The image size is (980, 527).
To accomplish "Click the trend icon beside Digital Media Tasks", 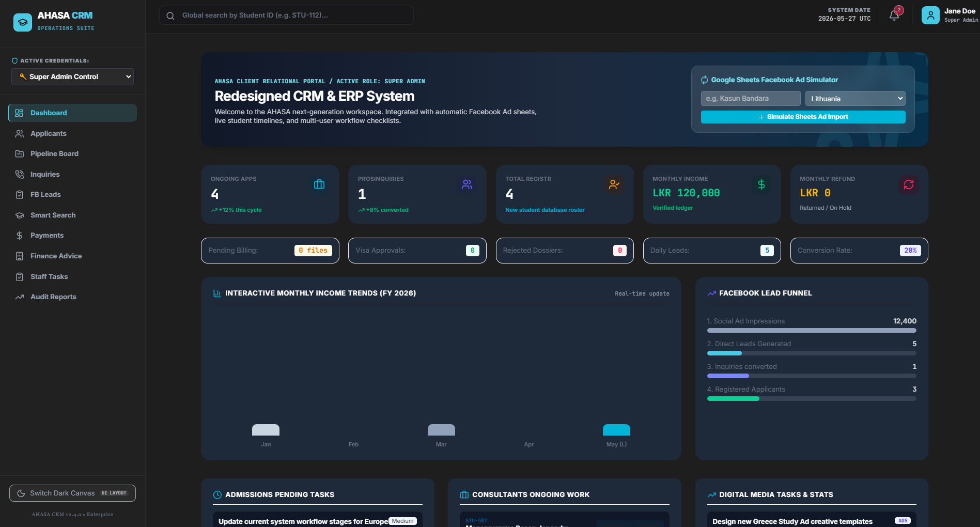I will (711, 494).
